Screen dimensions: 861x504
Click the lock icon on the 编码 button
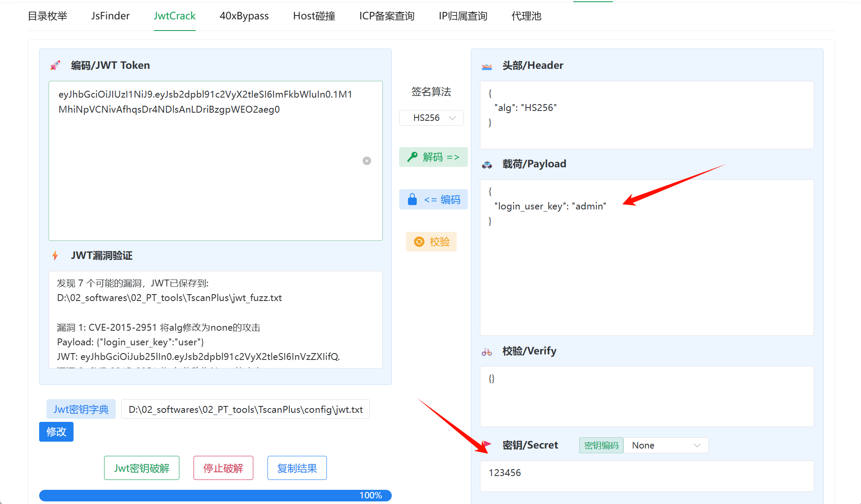(412, 200)
